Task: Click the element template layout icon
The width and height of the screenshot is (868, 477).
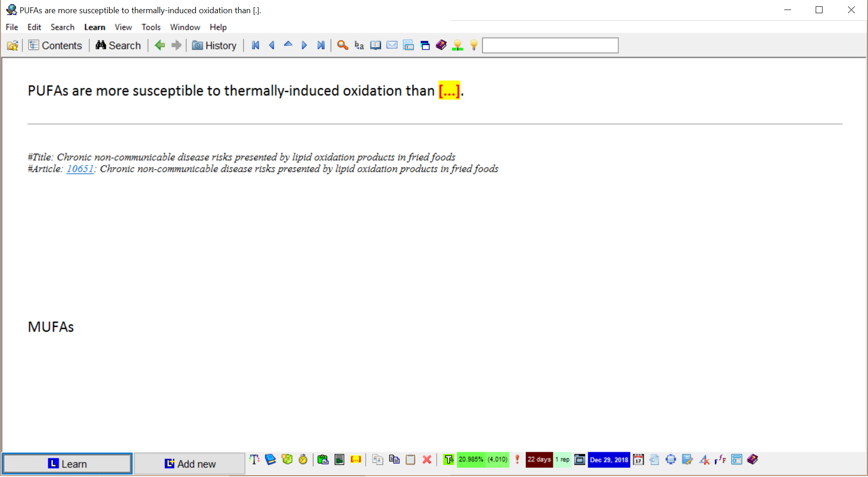Action: point(409,46)
